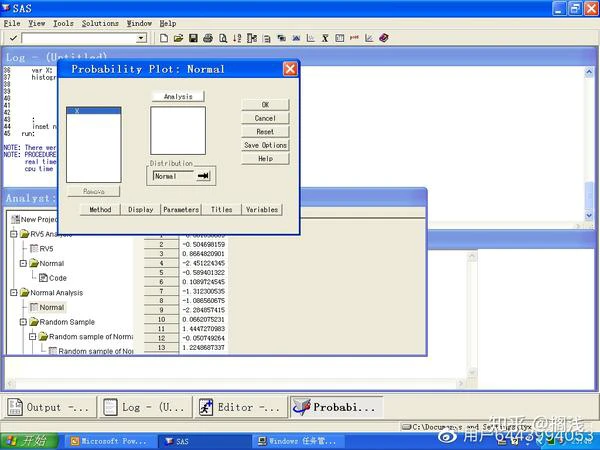Click the Titles button

tap(222, 209)
